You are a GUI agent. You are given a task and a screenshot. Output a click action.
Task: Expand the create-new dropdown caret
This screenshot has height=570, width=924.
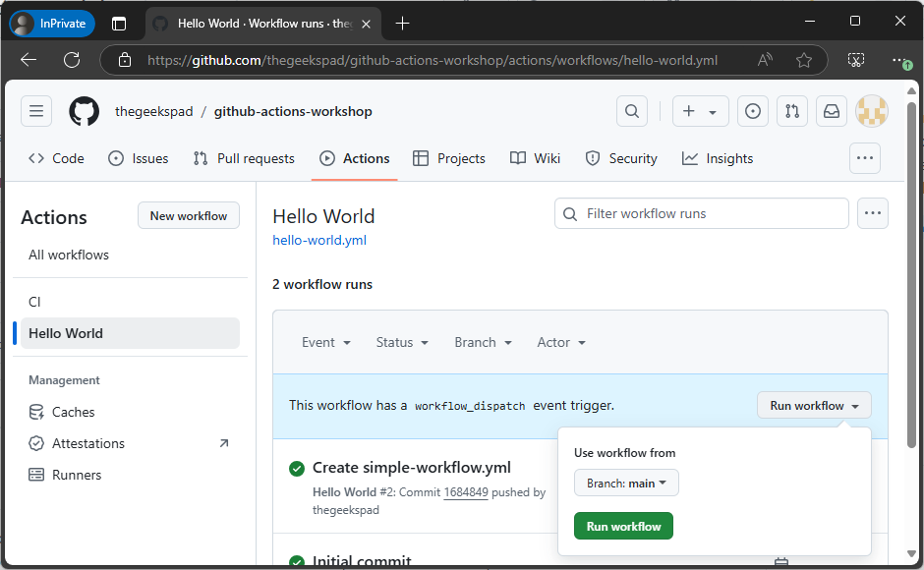713,112
